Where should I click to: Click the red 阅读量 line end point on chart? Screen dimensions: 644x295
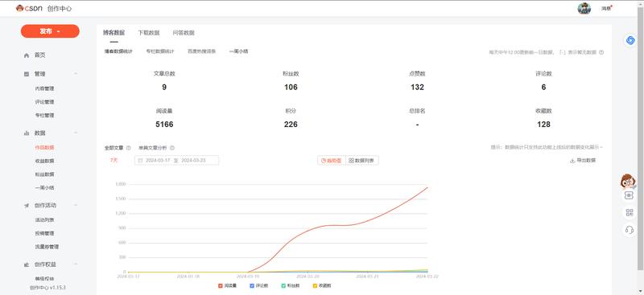click(427, 187)
